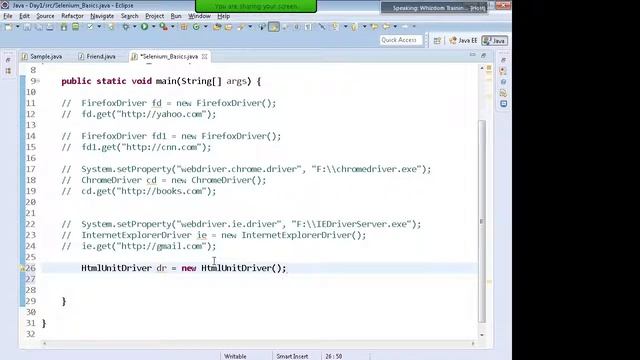
Task: Toggle Show Whitespace Characters paragraph icon
Action: pyautogui.click(x=308, y=27)
